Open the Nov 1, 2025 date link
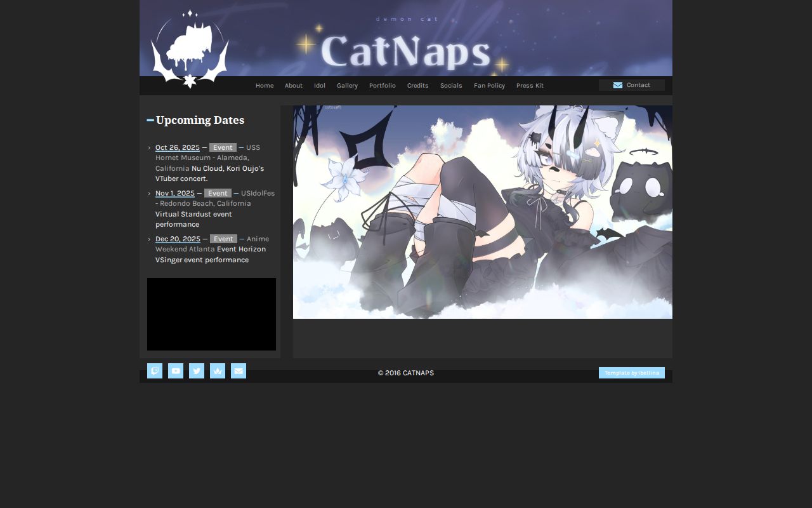Image resolution: width=812 pixels, height=508 pixels. click(175, 193)
